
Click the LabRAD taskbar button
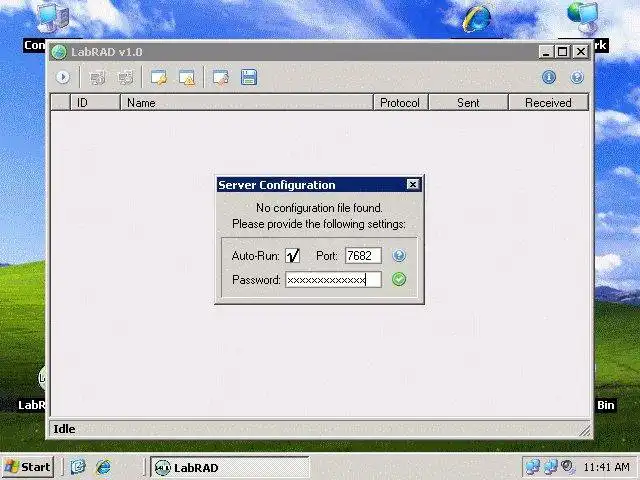[x=230, y=467]
